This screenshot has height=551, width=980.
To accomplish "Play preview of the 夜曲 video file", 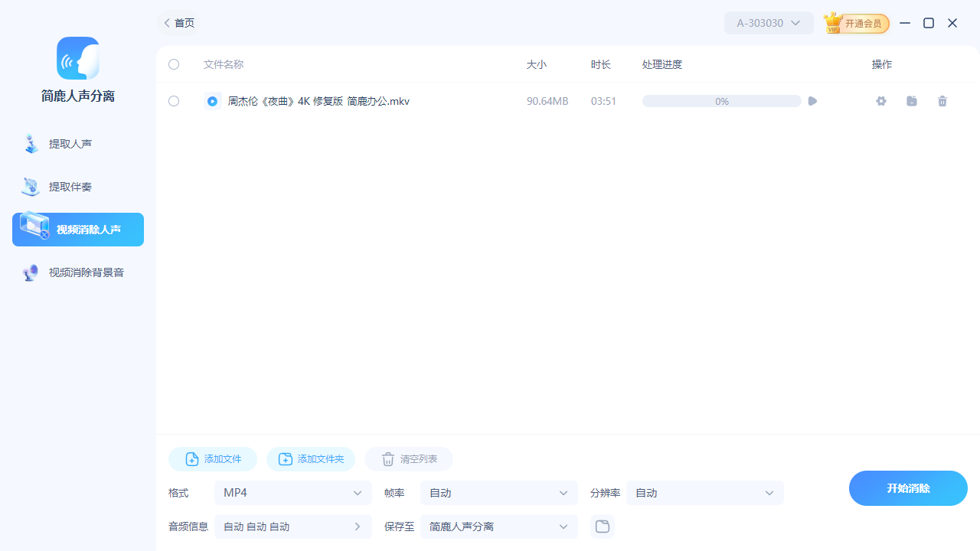I will tap(812, 101).
